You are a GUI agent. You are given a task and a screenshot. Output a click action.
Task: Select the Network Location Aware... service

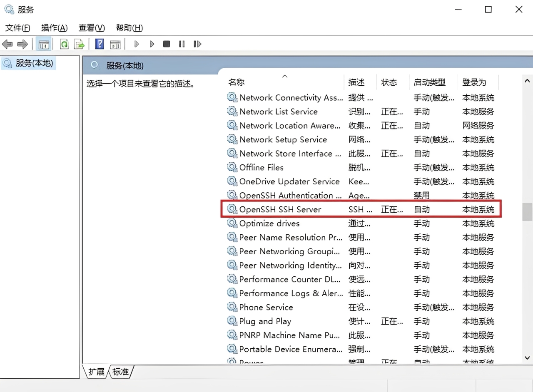(x=361, y=125)
